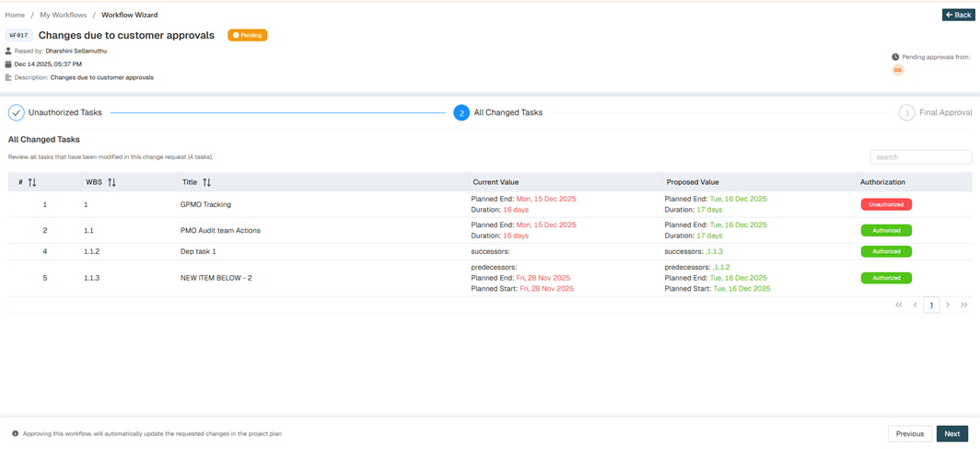Screen dimensions: 980x449
Task: Go to previous page using single chevron
Action: pyautogui.click(x=916, y=305)
